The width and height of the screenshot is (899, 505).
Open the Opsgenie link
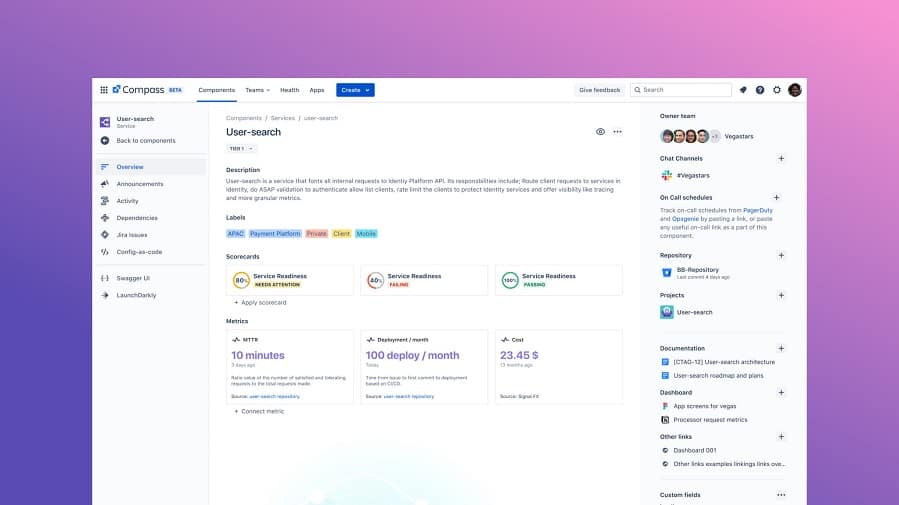pos(685,219)
